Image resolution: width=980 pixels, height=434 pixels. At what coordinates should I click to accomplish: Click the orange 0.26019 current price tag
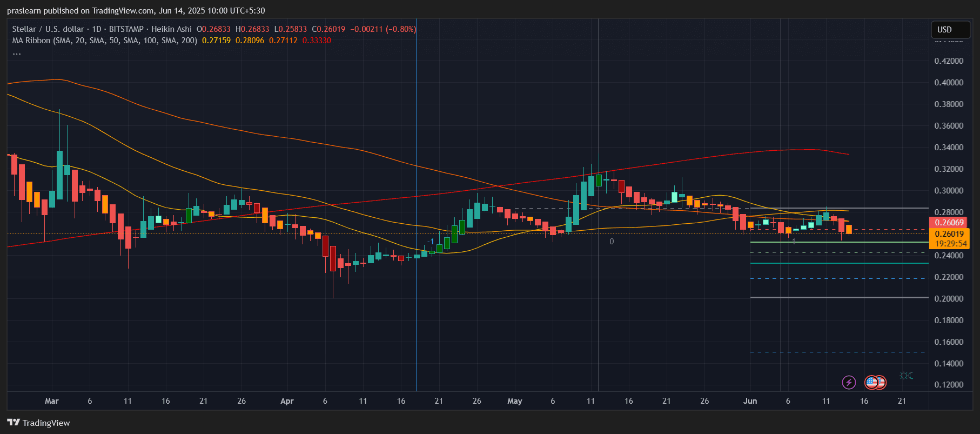(949, 234)
